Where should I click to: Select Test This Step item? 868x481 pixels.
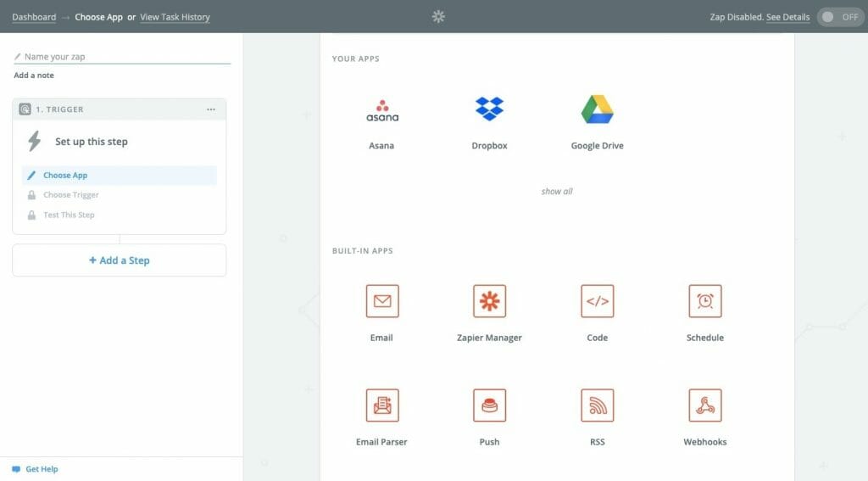[119, 215]
